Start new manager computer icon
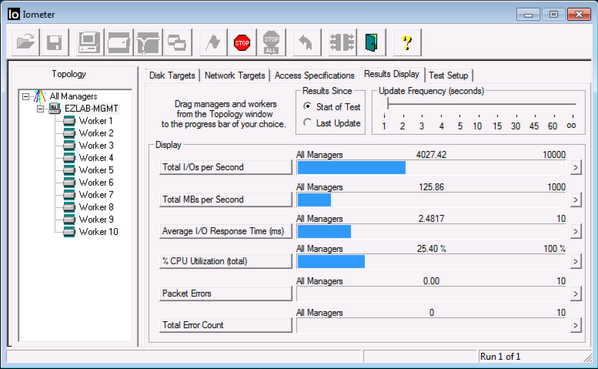Screen dimensions: 598x369 tap(89, 42)
